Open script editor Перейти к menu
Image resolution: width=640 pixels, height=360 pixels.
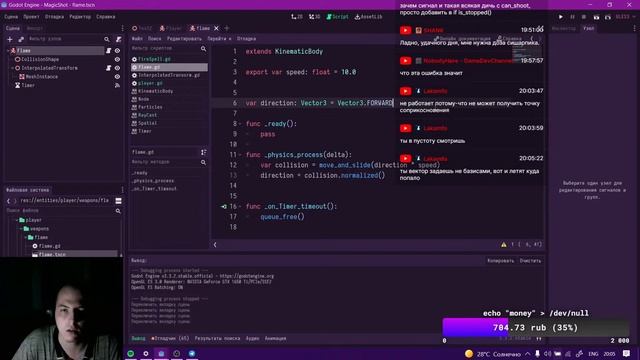click(x=219, y=39)
